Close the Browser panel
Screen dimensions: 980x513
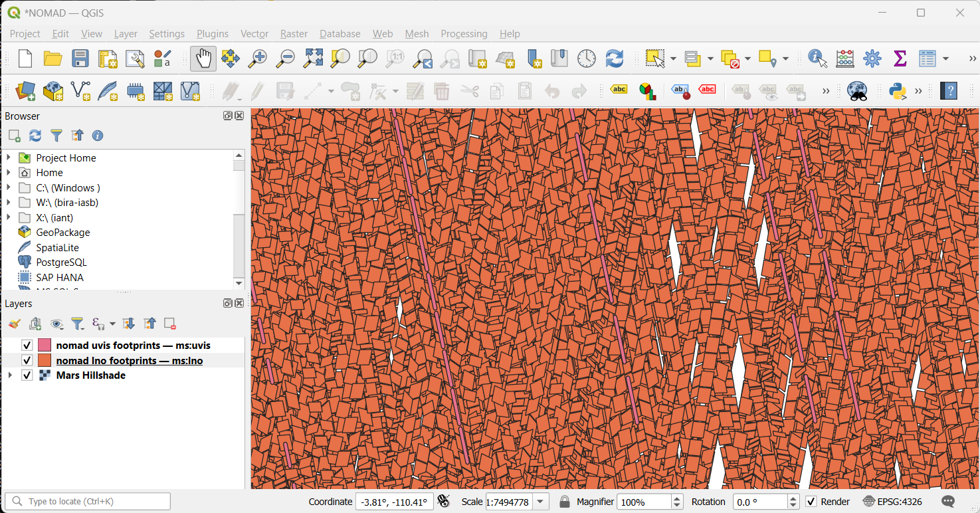239,116
